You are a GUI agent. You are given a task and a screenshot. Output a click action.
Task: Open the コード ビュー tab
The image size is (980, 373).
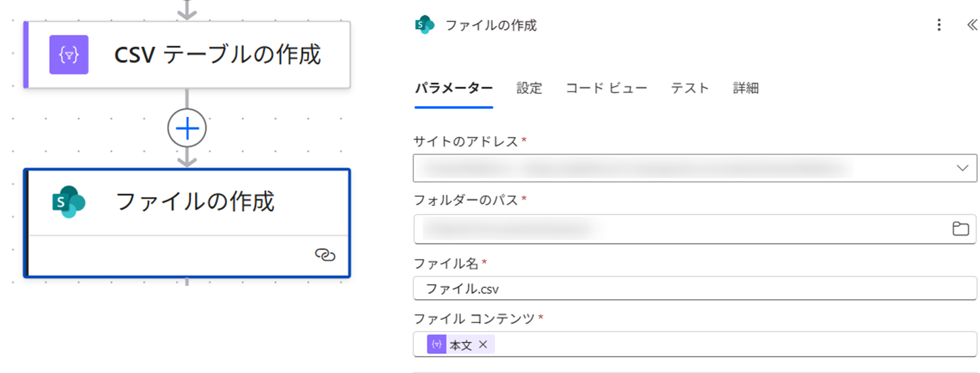click(x=606, y=88)
